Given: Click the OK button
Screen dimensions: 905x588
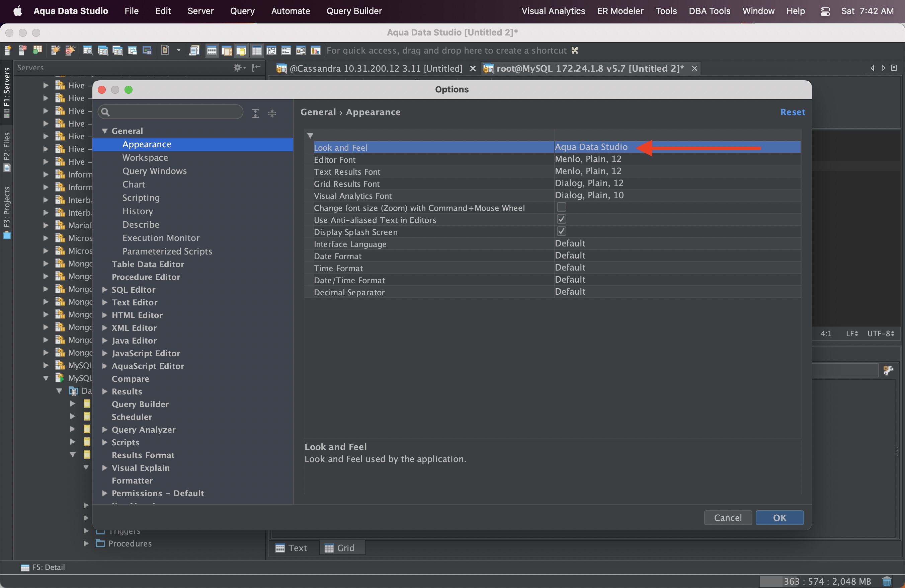Looking at the screenshot, I should click(x=779, y=518).
